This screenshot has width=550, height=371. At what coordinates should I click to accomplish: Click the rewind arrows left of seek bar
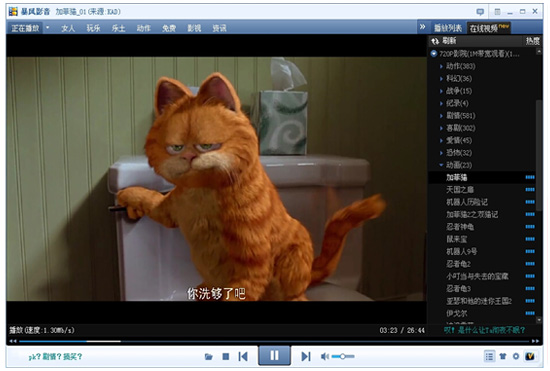pos(13,341)
